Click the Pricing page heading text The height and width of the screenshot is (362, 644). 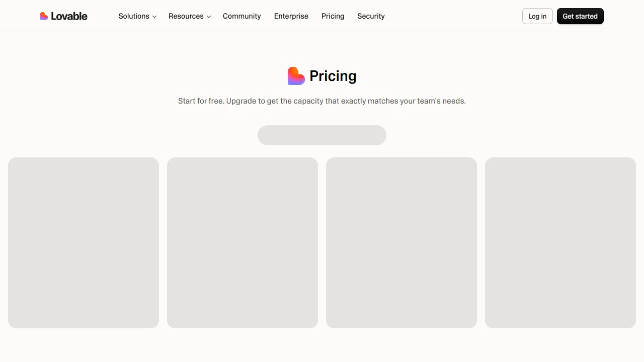333,76
